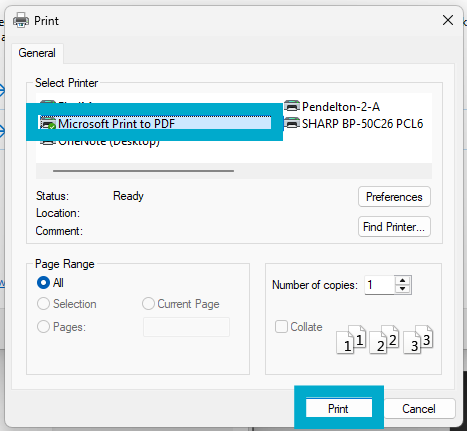
Task: Increase the number of copies
Action: (x=403, y=281)
